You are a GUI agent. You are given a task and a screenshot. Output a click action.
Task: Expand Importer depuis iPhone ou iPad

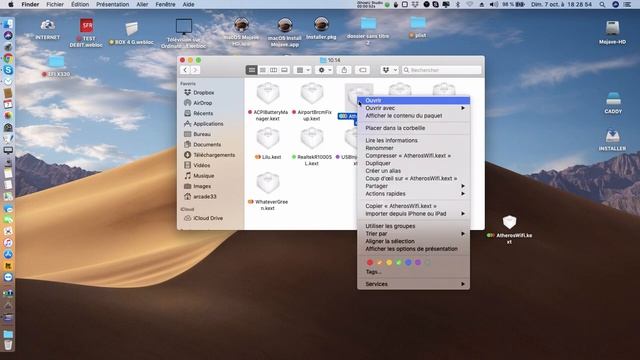(413, 214)
